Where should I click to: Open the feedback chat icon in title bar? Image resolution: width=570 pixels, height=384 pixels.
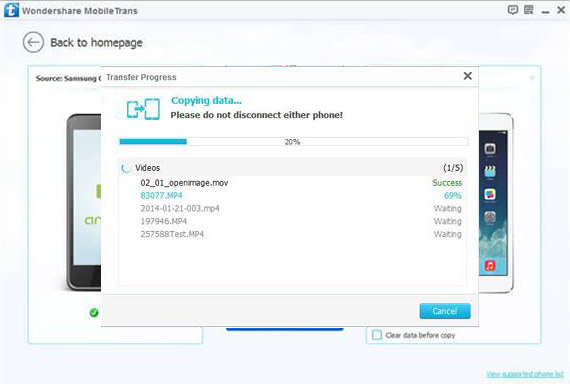pos(513,10)
